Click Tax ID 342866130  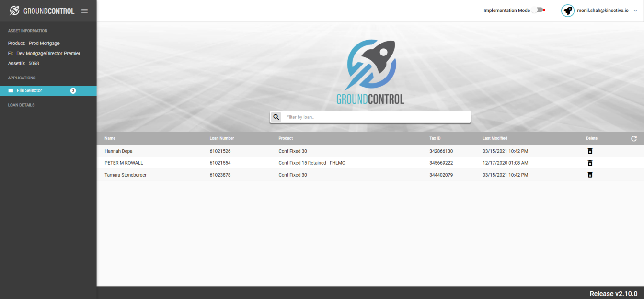tap(441, 151)
